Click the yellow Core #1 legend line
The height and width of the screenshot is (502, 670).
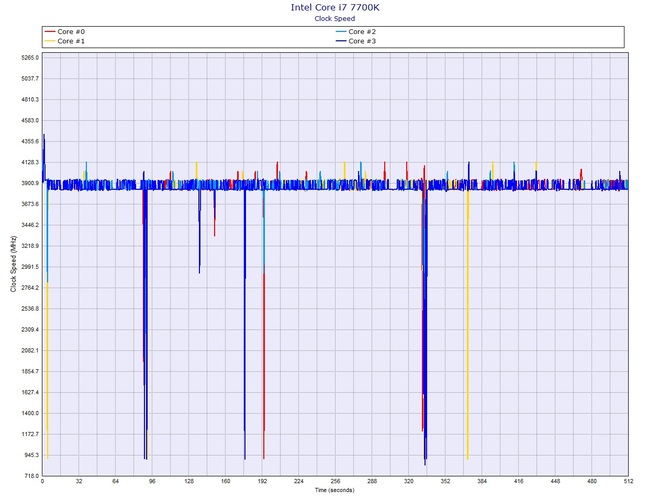(x=50, y=41)
